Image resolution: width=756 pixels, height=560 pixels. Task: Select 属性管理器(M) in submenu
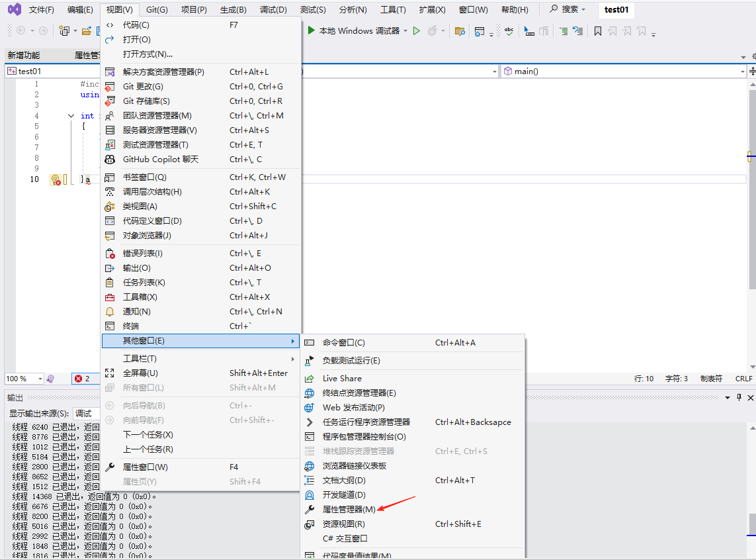[413, 509]
